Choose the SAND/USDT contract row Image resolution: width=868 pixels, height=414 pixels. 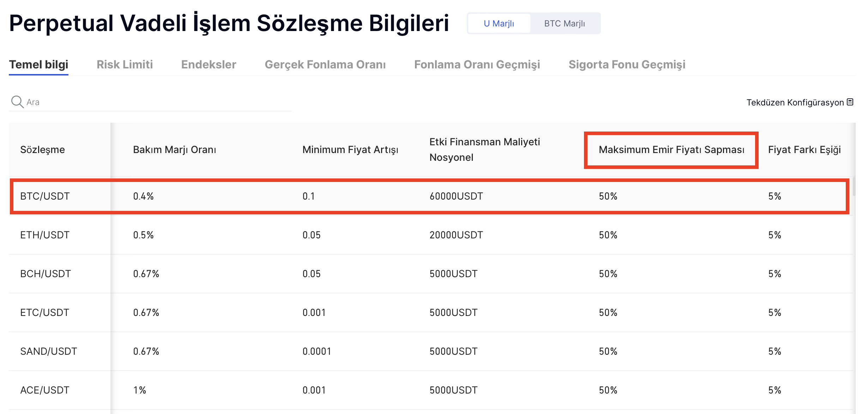49,351
